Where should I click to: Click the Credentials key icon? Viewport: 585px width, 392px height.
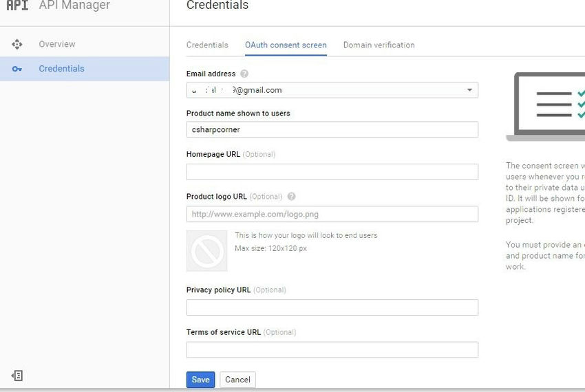click(x=17, y=69)
